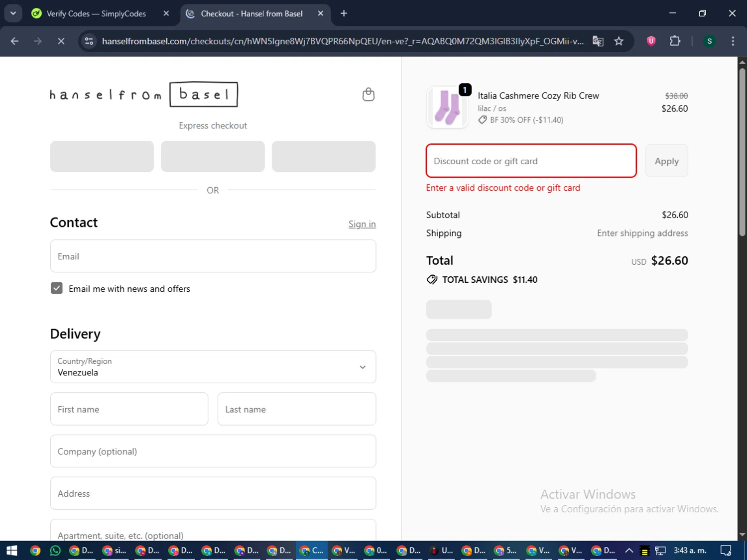747x560 pixels.
Task: Click the Sign in link
Action: 362,224
